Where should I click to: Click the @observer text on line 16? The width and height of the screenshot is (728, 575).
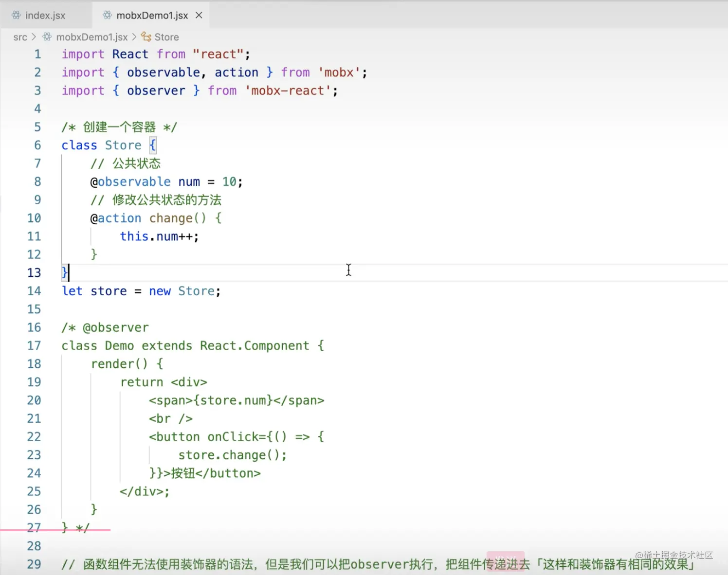pyautogui.click(x=116, y=327)
